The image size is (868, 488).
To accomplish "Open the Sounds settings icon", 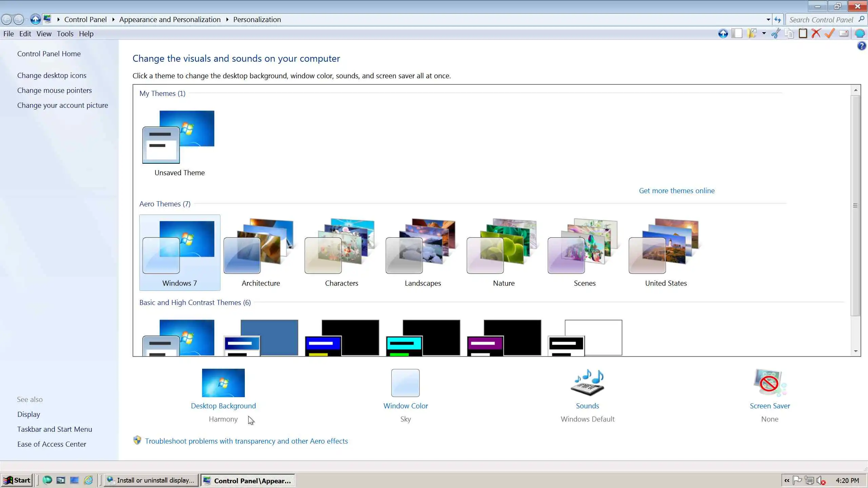I will click(587, 383).
